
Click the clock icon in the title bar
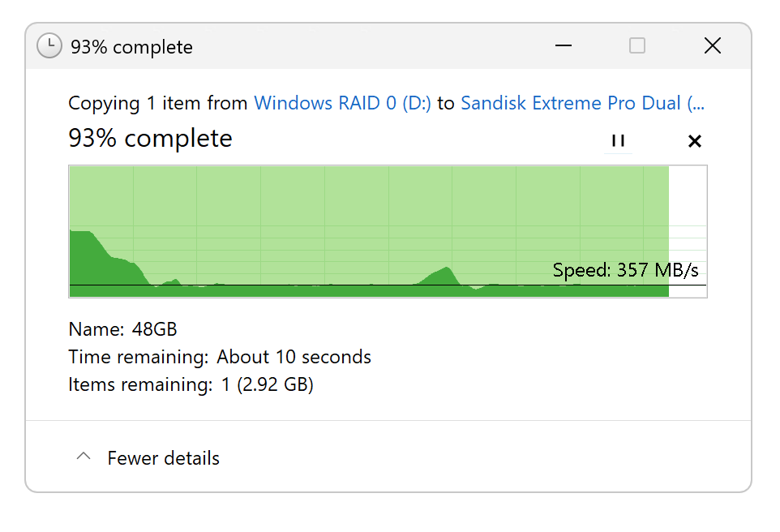click(49, 46)
